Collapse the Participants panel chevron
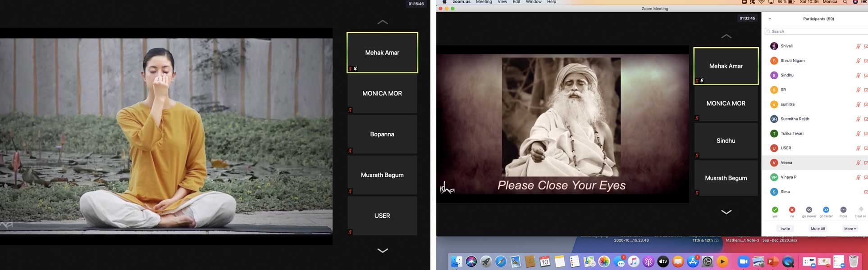This screenshot has height=270, width=868. pos(770,19)
